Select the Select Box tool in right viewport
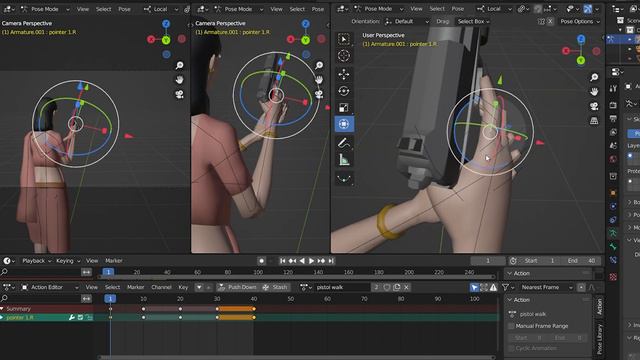This screenshot has width=640, height=360. click(344, 39)
